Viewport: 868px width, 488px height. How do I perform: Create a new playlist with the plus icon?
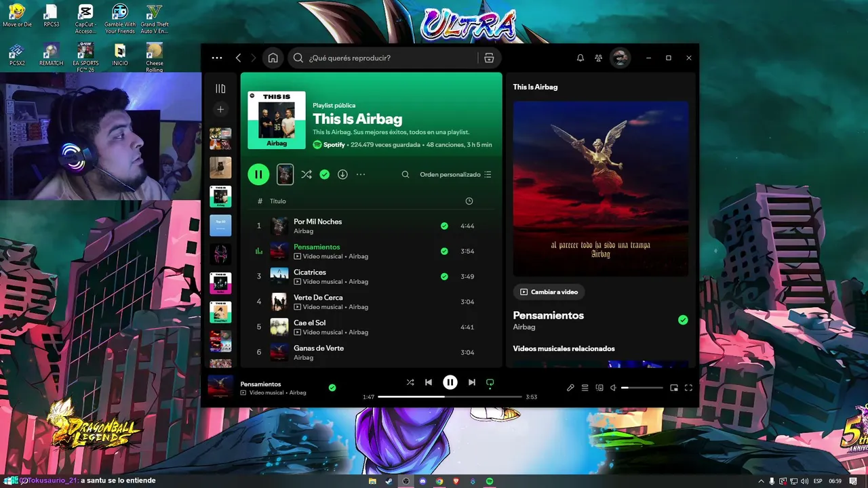220,109
